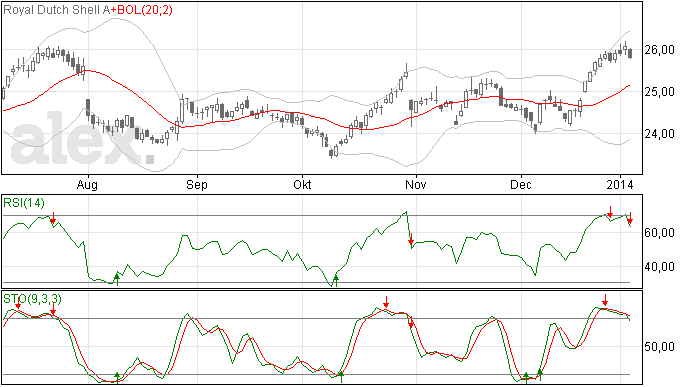Click the RSI red sell arrow in July

(53, 218)
